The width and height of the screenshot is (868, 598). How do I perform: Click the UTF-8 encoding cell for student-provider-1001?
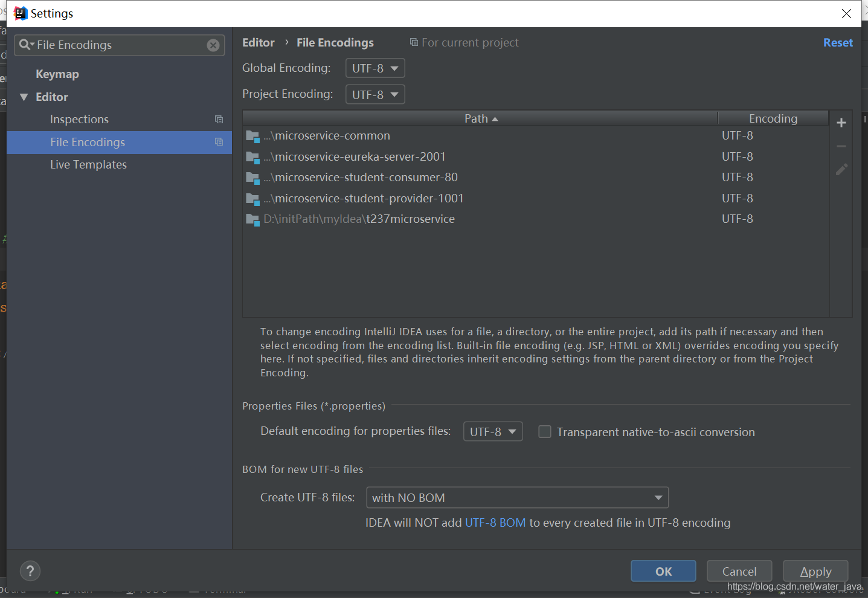click(x=738, y=199)
